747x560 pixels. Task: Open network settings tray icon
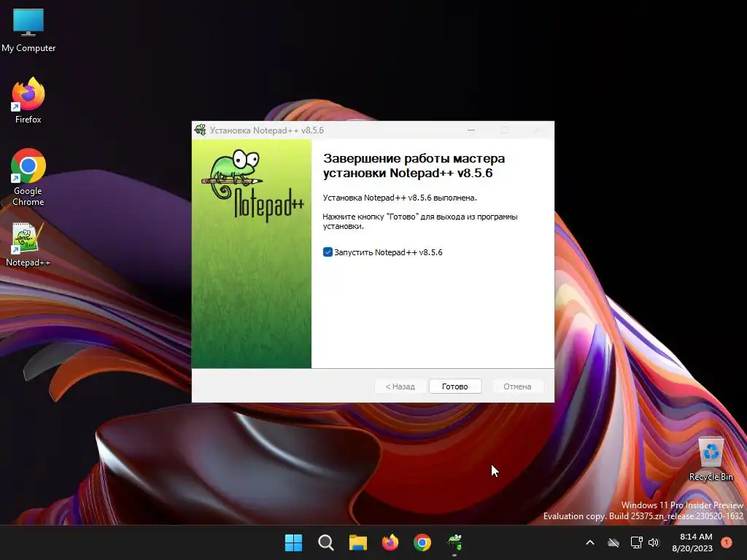pyautogui.click(x=636, y=542)
